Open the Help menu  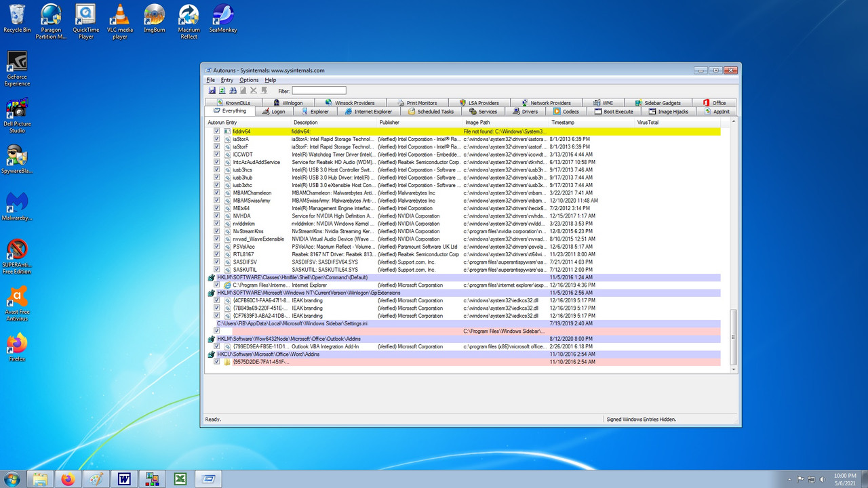(271, 80)
